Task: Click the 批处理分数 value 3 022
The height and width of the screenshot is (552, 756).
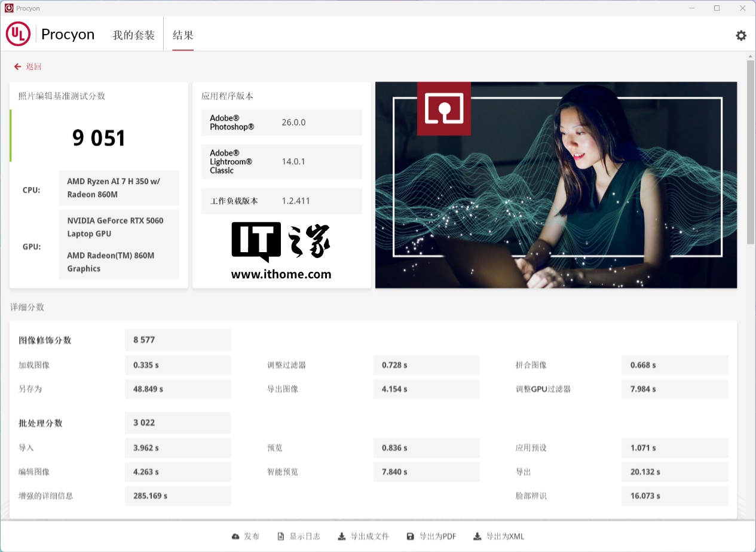Action: click(177, 423)
